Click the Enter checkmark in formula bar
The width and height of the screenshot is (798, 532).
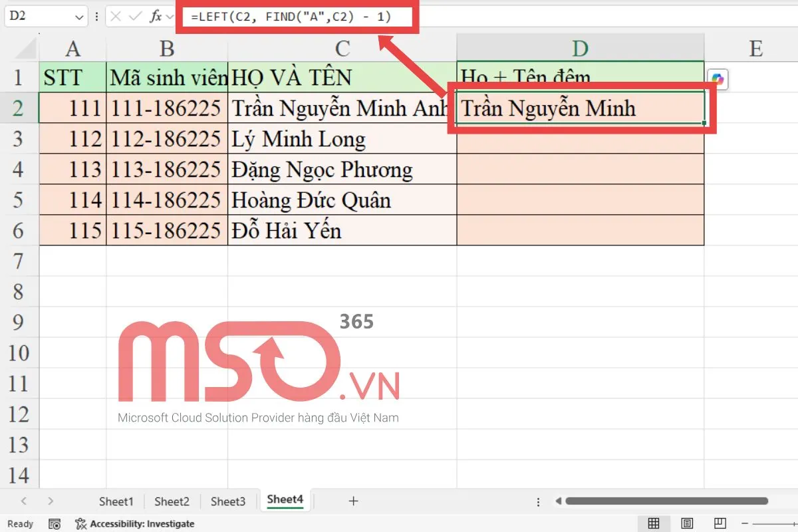(135, 17)
